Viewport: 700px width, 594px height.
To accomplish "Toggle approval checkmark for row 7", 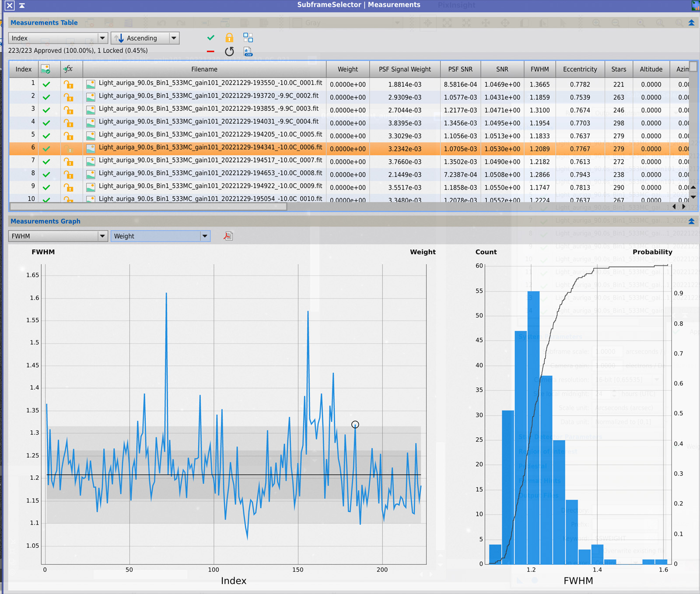I will [46, 162].
